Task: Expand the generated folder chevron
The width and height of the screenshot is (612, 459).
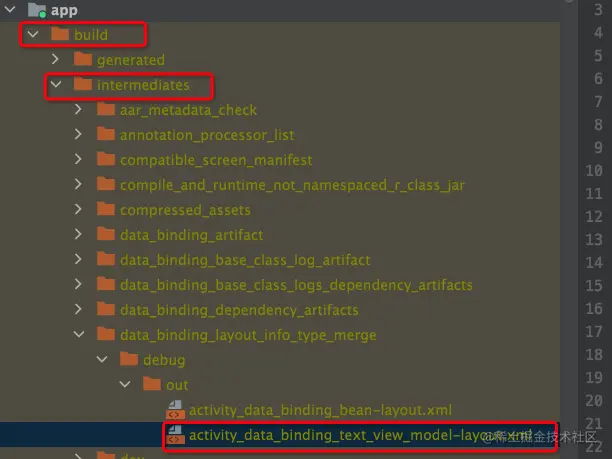Action: [x=55, y=59]
